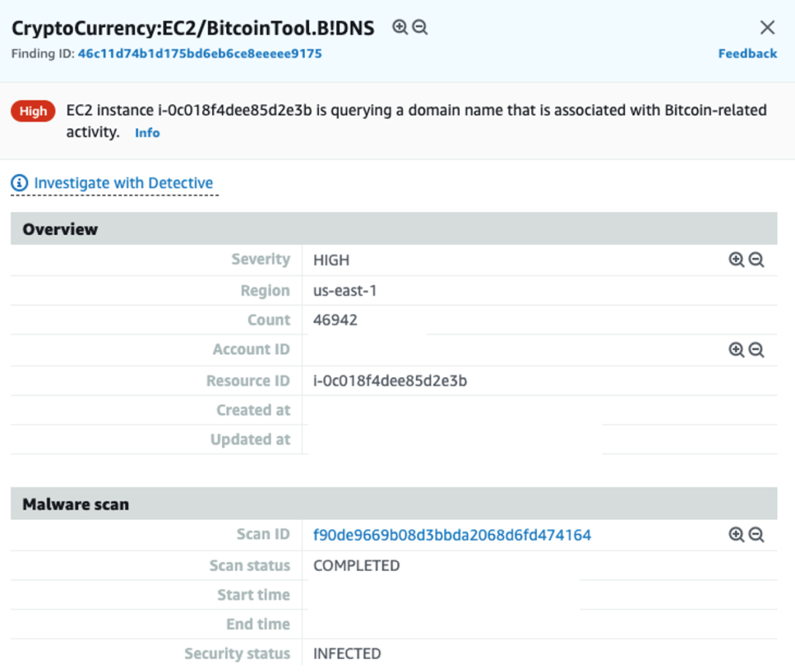This screenshot has width=795, height=672.
Task: Click the Info link in the finding description
Action: click(147, 133)
